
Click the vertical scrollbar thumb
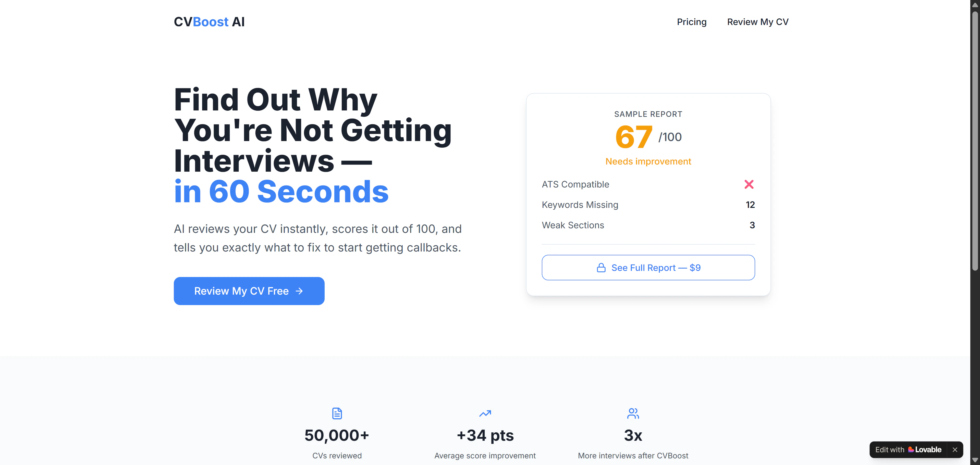(x=975, y=141)
